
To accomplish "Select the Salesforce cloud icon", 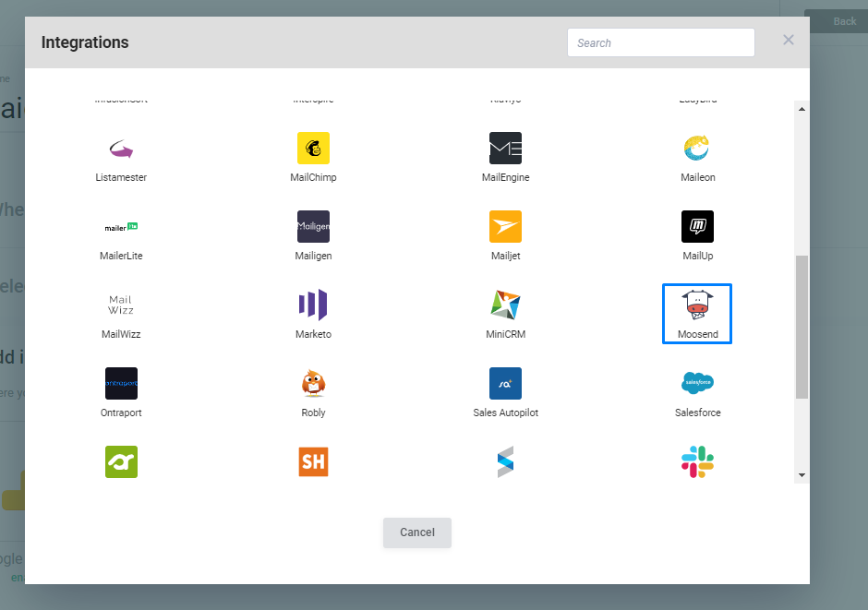I will (697, 383).
